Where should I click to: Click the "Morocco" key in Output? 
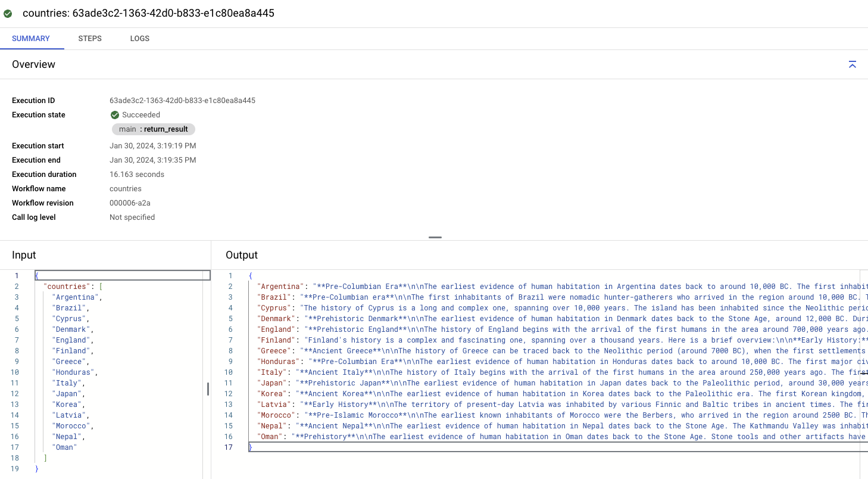[x=277, y=415]
